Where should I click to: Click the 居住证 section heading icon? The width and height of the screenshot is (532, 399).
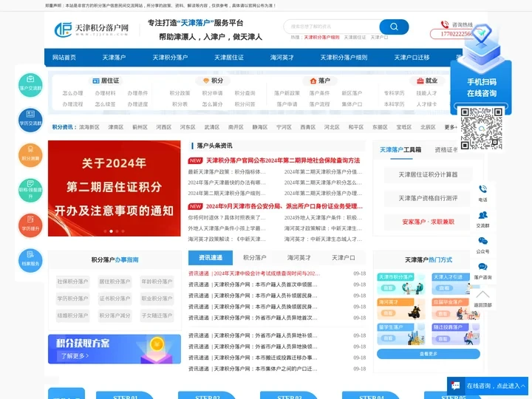96,81
